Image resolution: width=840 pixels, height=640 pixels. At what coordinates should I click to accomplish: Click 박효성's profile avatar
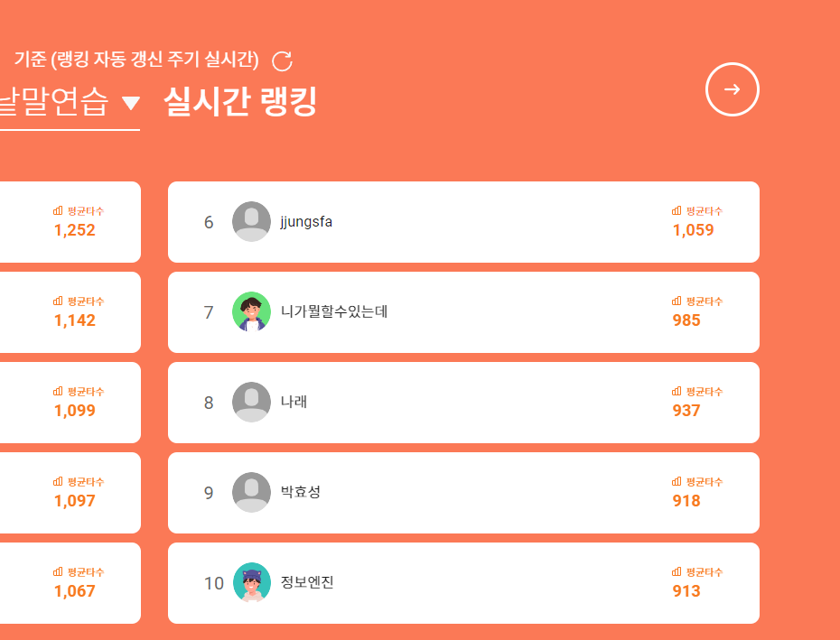pos(251,492)
